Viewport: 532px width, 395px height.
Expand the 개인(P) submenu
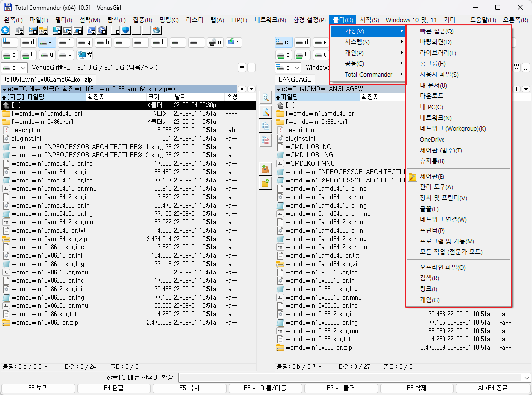[368, 53]
